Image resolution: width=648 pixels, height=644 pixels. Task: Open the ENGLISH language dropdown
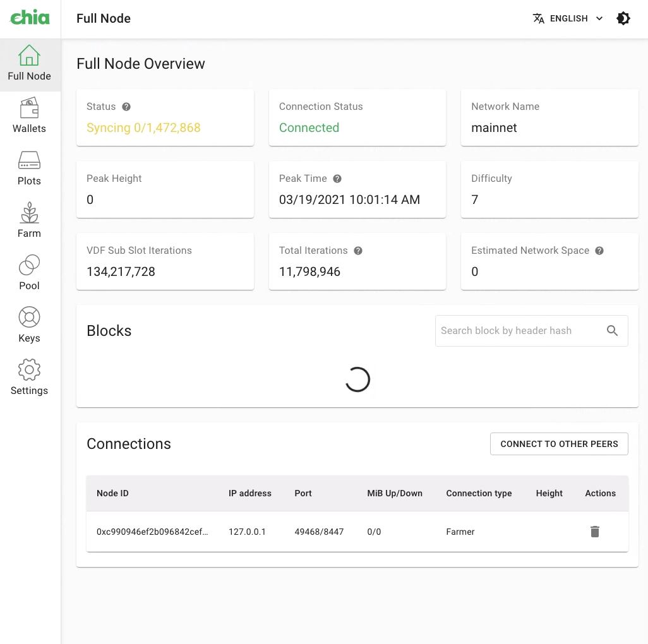click(x=567, y=18)
